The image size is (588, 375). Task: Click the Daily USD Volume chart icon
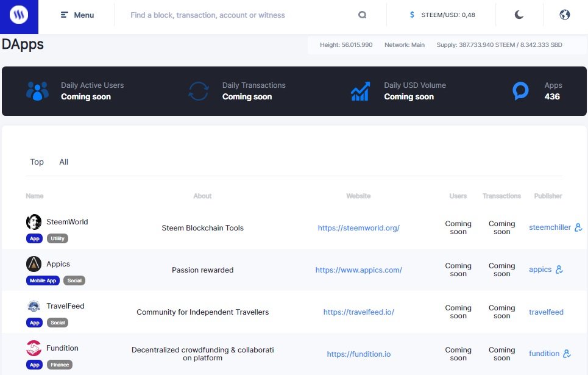(x=360, y=91)
